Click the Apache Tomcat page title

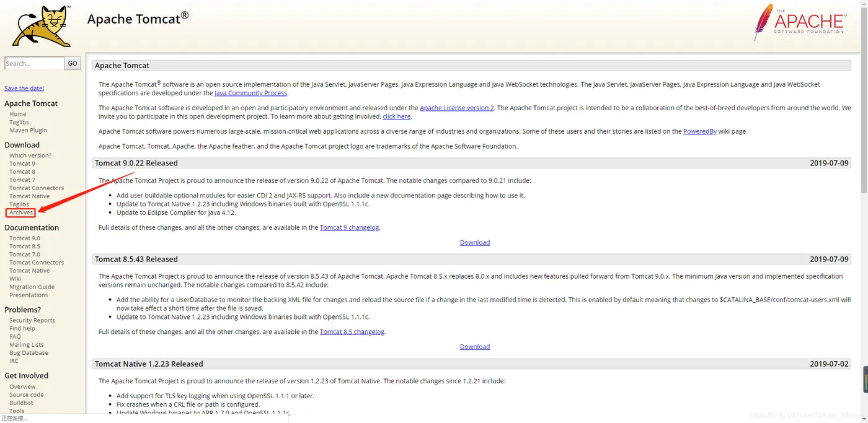click(x=138, y=19)
